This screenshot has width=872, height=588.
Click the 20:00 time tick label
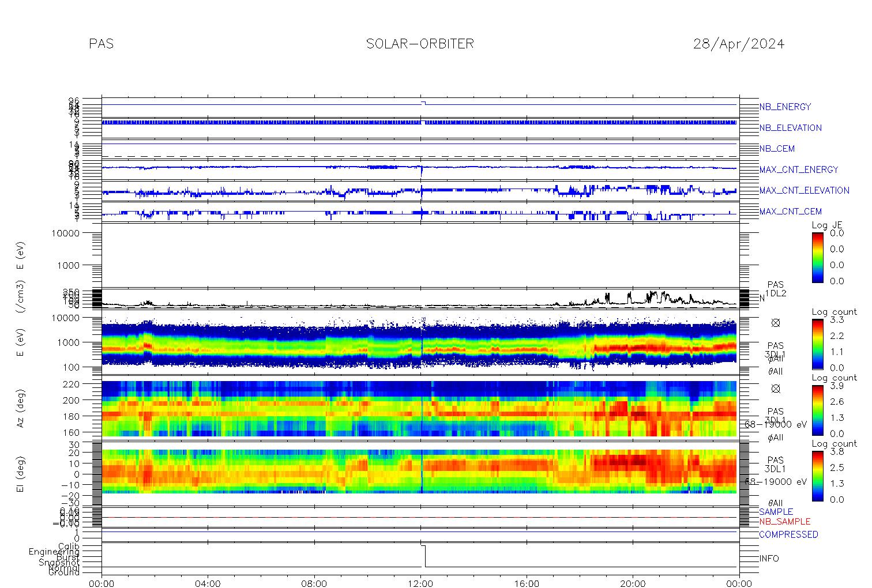pos(633,583)
